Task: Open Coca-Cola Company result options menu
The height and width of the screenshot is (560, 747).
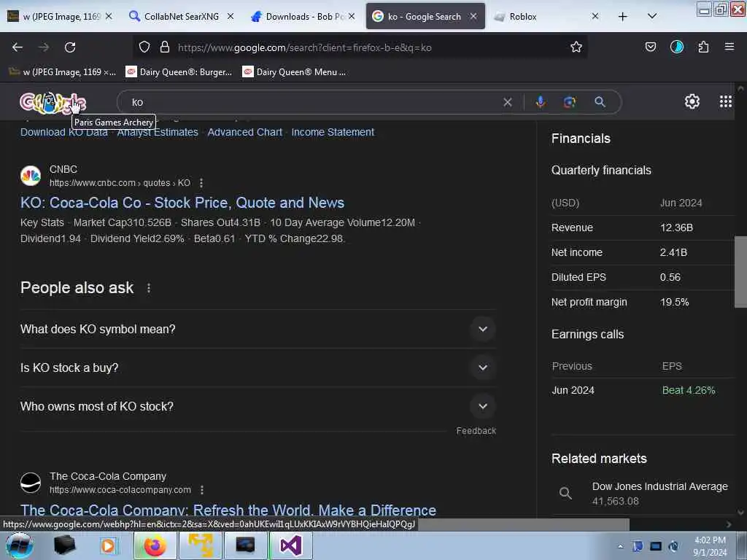Action: pyautogui.click(x=202, y=490)
